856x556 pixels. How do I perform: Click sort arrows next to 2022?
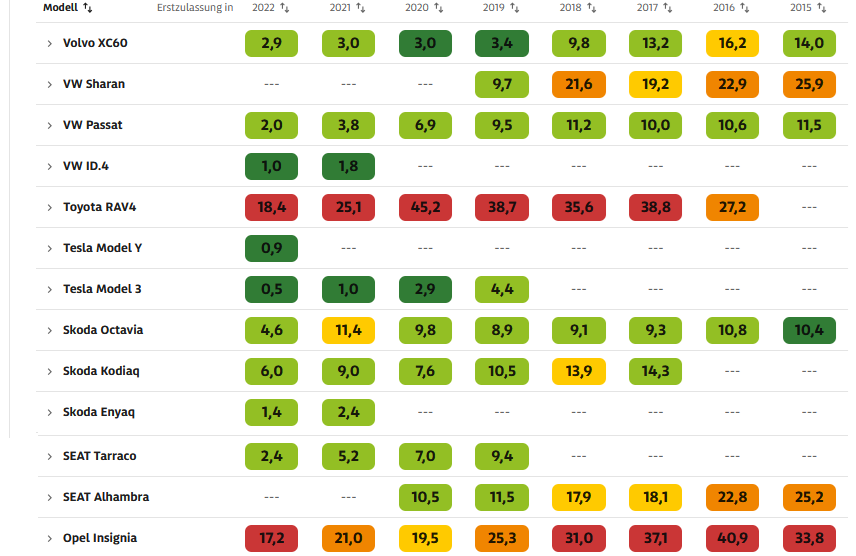pos(285,8)
